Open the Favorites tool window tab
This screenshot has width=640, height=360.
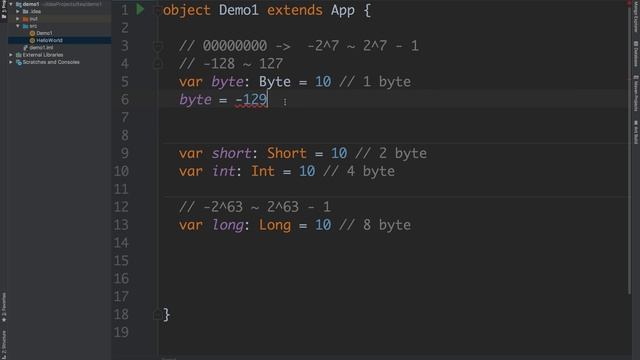click(4, 307)
